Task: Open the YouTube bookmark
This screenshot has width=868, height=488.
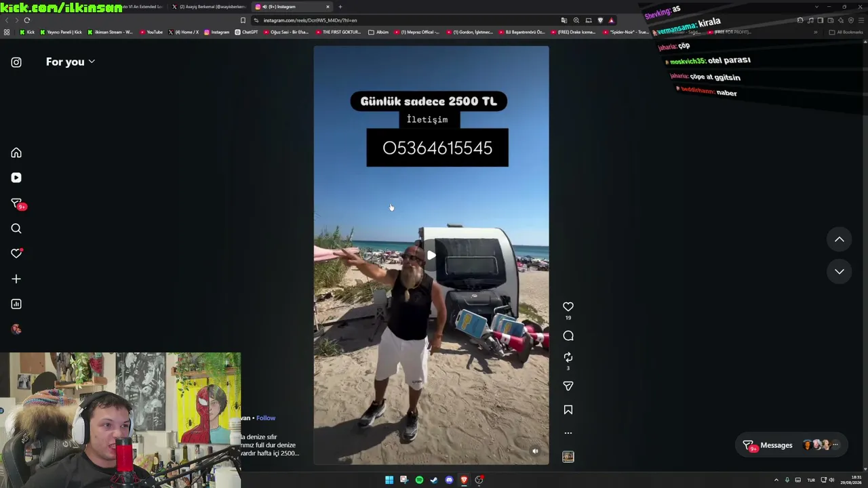Action: click(x=151, y=32)
